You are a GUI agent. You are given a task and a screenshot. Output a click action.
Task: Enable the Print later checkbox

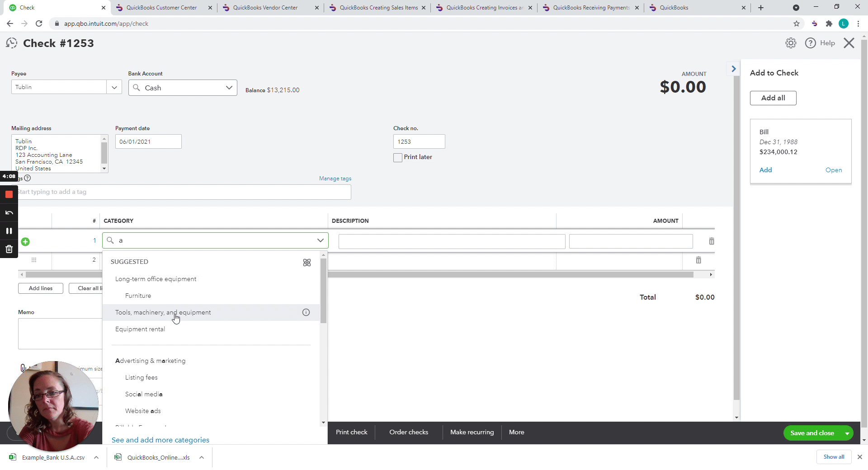click(398, 157)
